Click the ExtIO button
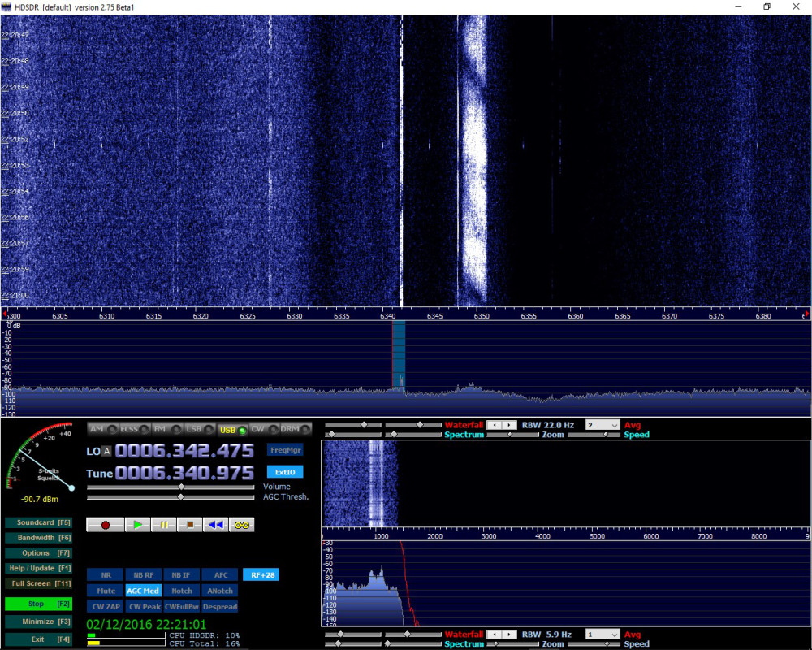Viewport: 812px width, 650px height. (285, 472)
